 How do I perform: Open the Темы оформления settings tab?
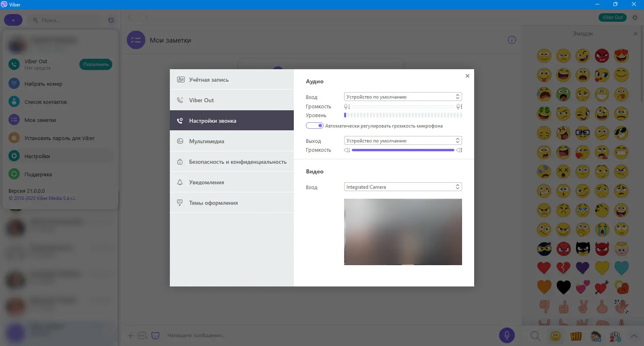click(232, 203)
